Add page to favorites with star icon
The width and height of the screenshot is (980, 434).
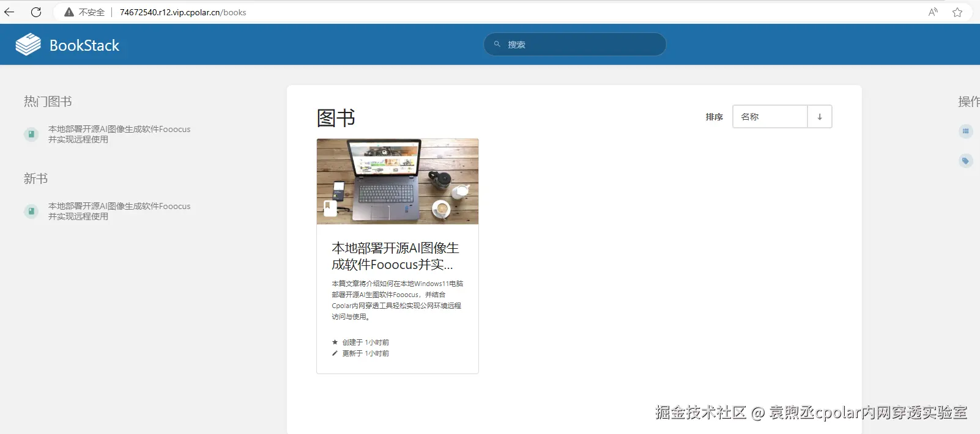pyautogui.click(x=957, y=12)
